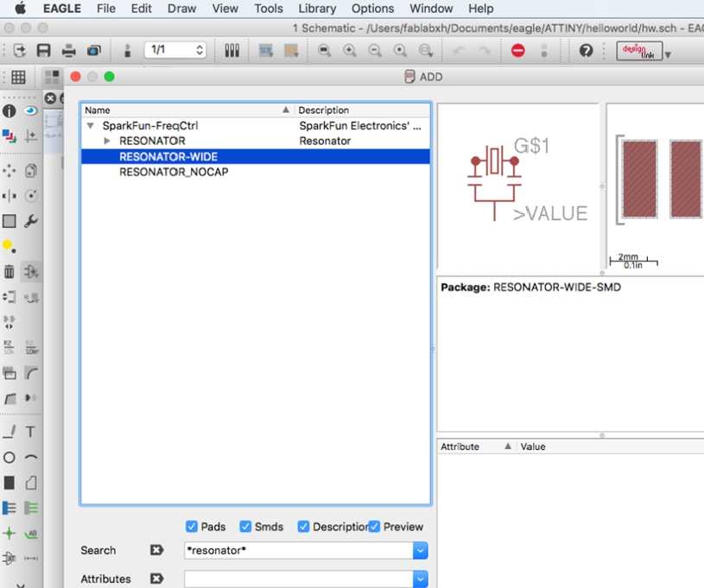Select the Junction tool

point(10,534)
